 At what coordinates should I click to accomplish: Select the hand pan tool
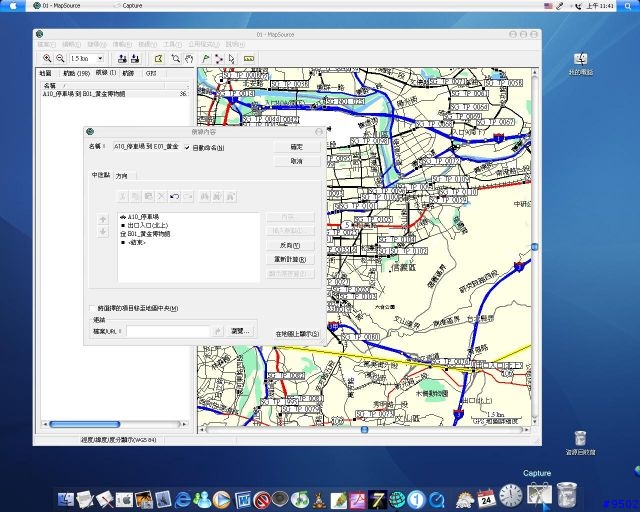tap(189, 58)
